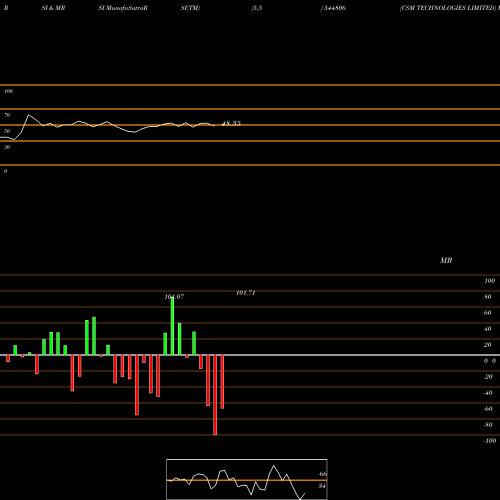Click the -100 label on MR axis
Screen dimensions: 500x500
[490, 441]
